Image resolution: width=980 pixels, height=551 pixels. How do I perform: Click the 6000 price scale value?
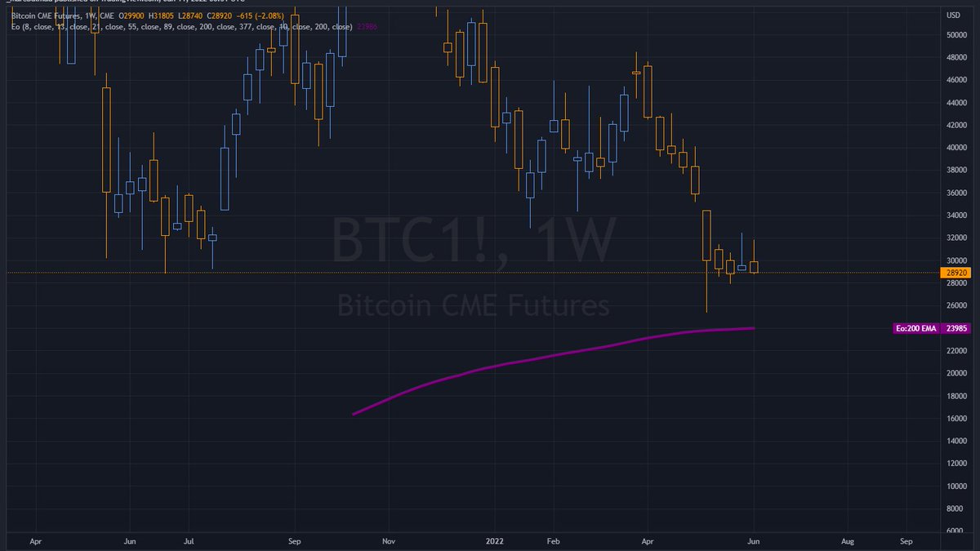pyautogui.click(x=956, y=531)
